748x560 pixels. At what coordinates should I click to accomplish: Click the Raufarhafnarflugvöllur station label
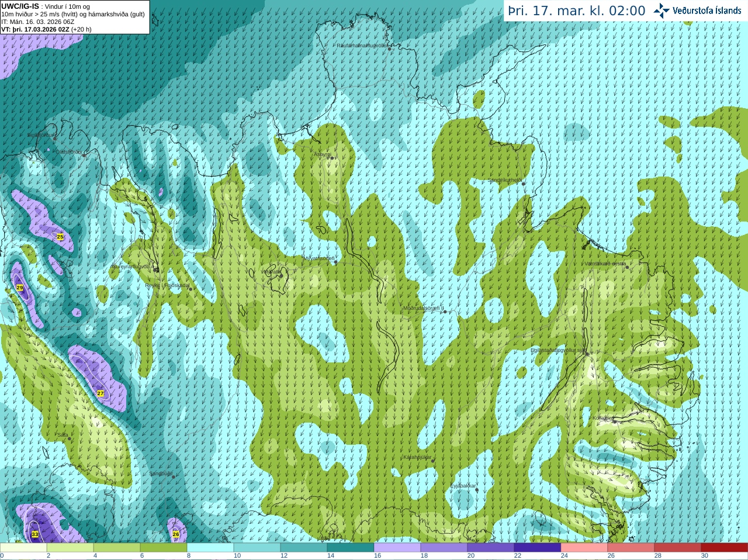362,46
